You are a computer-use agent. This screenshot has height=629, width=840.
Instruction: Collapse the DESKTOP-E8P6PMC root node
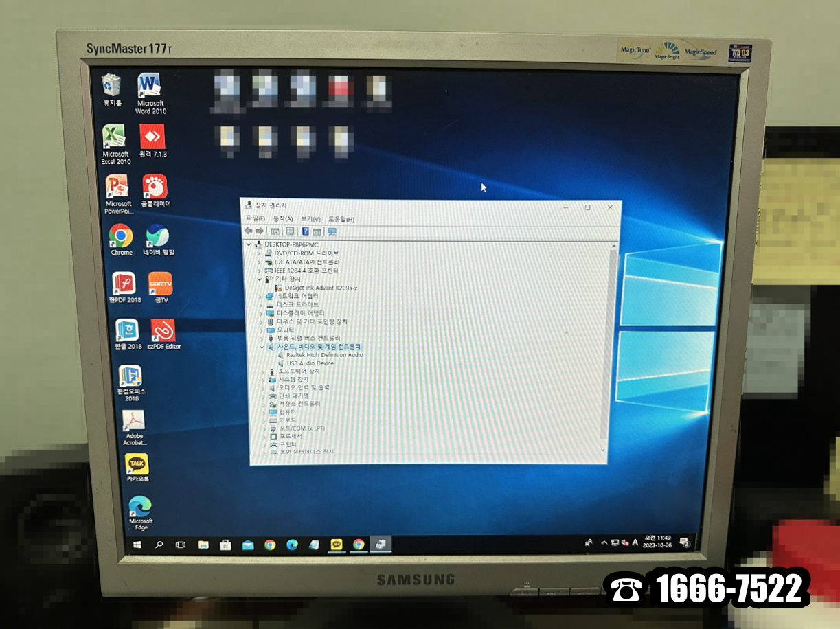[x=249, y=244]
